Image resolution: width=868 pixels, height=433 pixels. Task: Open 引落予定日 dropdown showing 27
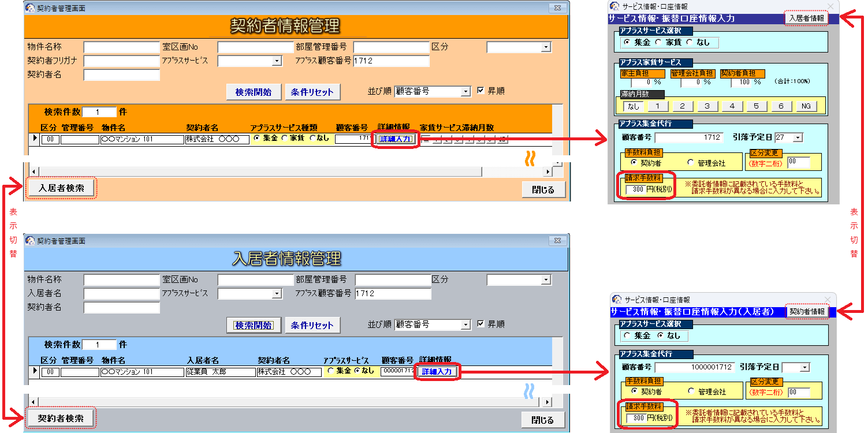(x=798, y=137)
